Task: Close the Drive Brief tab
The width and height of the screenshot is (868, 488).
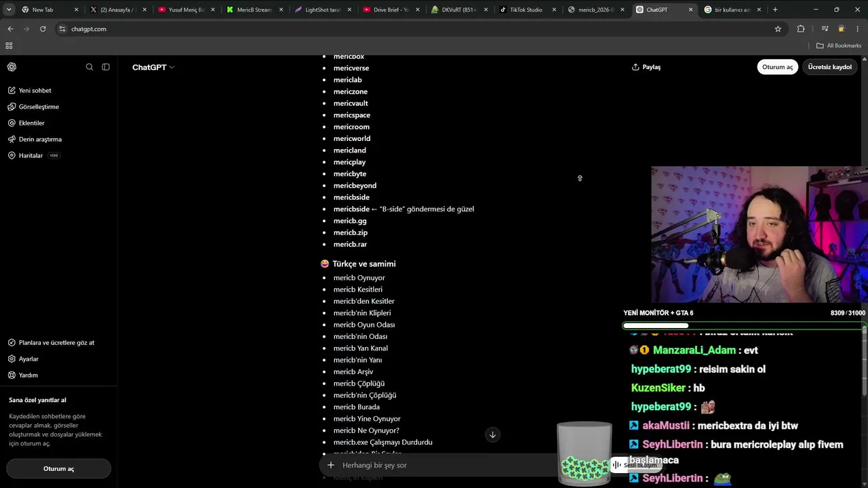Action: point(417,10)
